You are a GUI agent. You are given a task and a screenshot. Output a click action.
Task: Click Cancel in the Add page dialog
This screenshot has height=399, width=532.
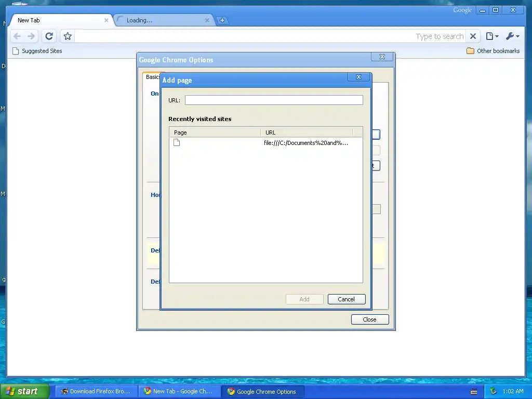(347, 299)
